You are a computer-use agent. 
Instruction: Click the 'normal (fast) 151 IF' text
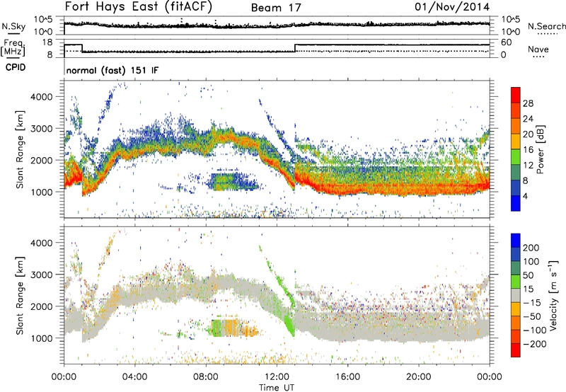[x=112, y=70]
